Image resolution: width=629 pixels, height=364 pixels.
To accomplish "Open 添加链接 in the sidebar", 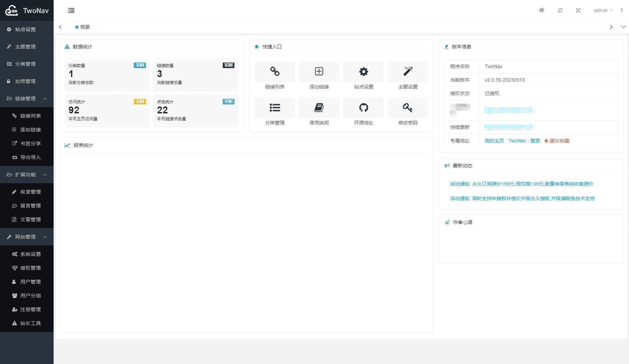I will (x=27, y=130).
